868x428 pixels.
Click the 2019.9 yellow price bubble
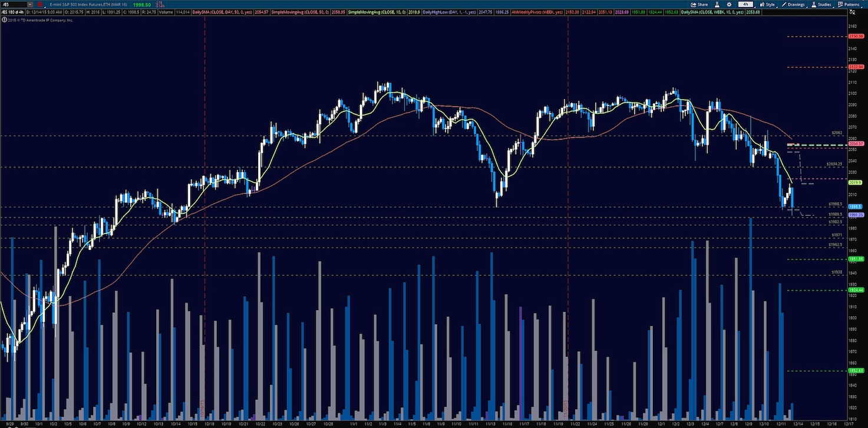pos(855,183)
